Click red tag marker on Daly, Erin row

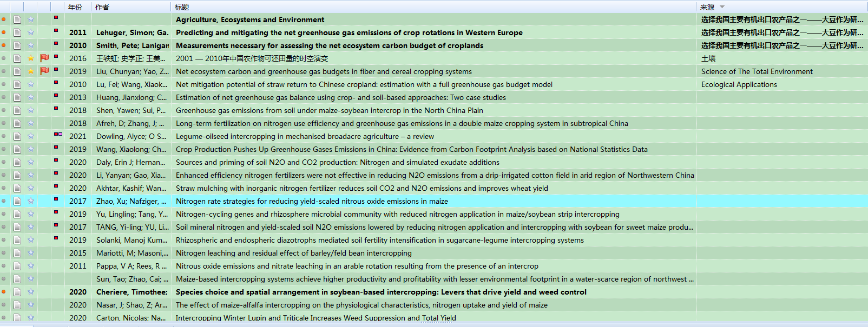pyautogui.click(x=56, y=160)
